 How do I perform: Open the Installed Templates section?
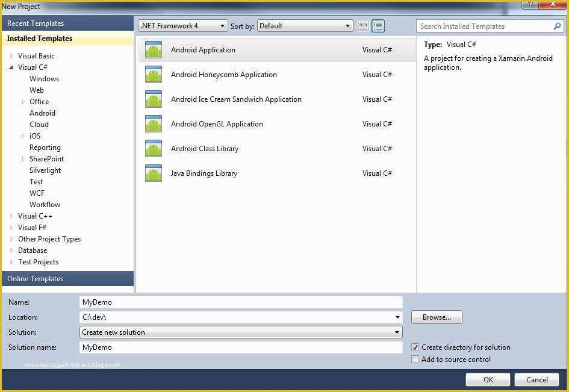click(x=67, y=39)
